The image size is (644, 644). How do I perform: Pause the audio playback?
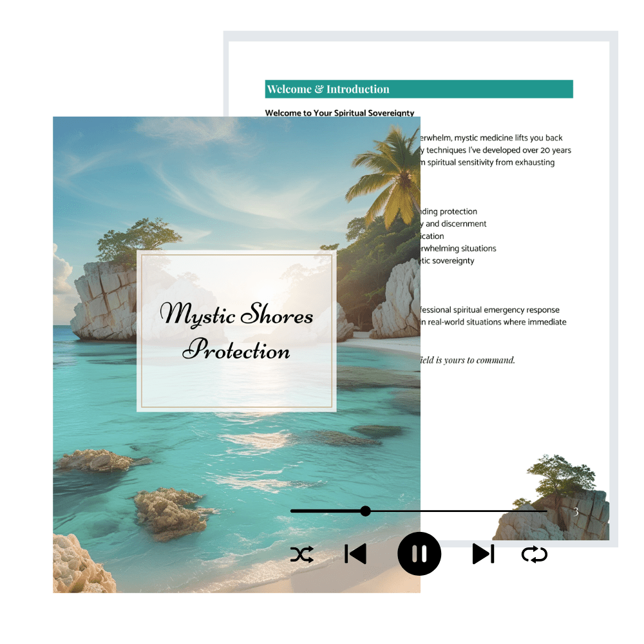[419, 554]
